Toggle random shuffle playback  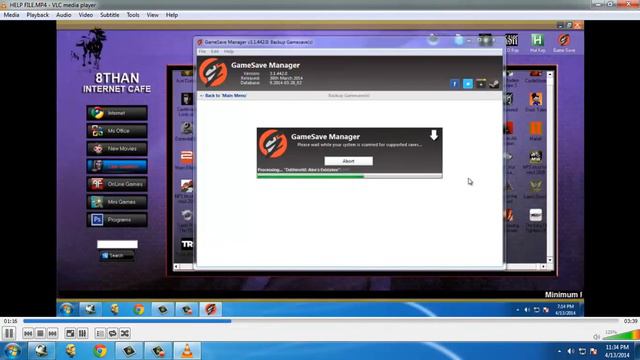pos(124,333)
